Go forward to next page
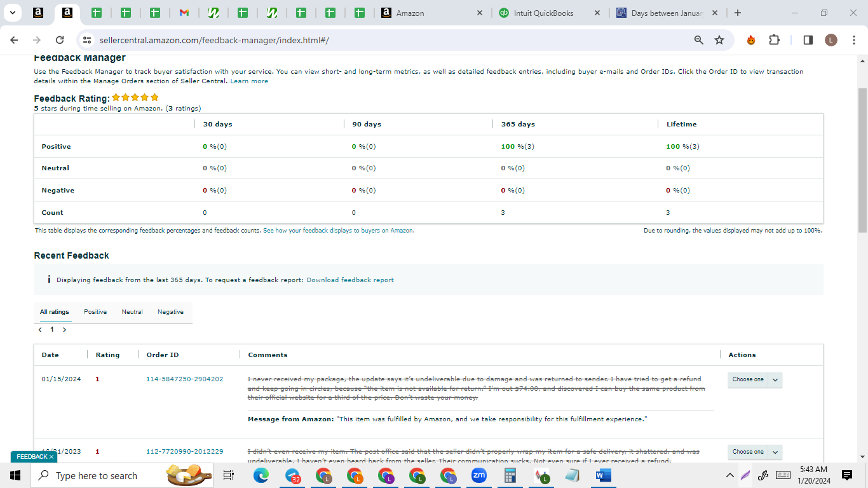The image size is (868, 488). (37, 40)
